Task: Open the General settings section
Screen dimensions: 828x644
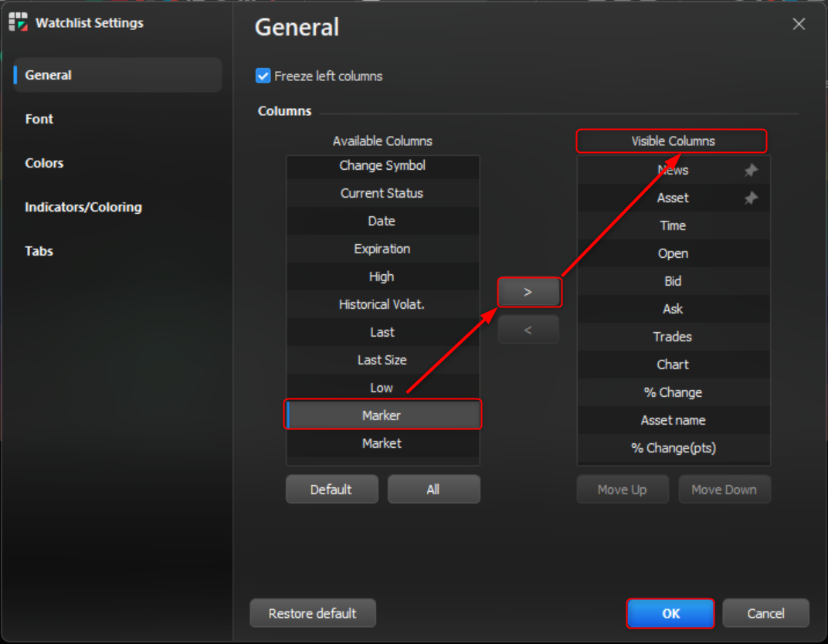Action: tap(117, 75)
